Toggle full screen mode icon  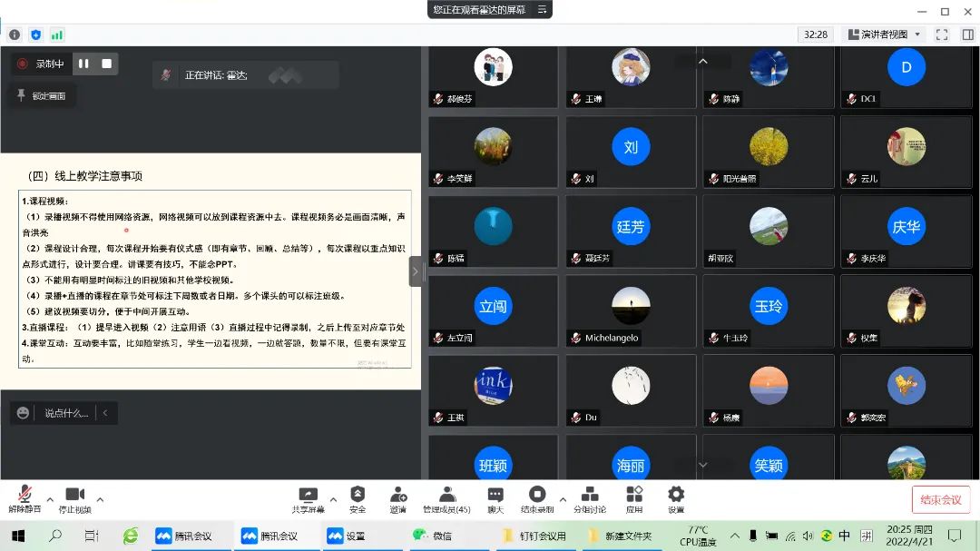(x=942, y=34)
